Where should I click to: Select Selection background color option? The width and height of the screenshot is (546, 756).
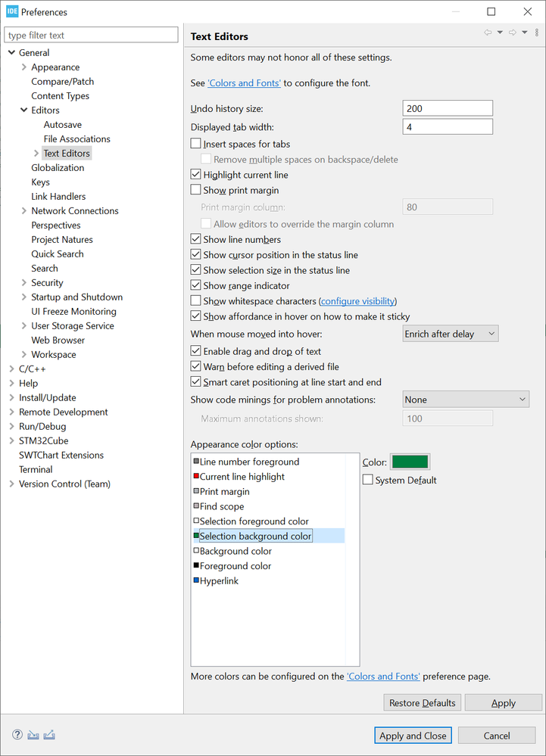(x=255, y=536)
